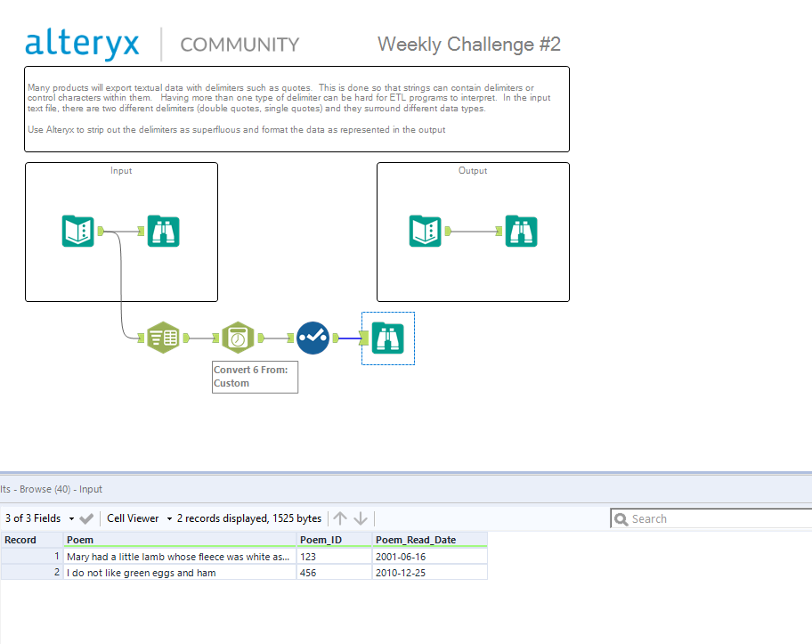Select the 'I do not like green eggs and ham' cell

click(179, 573)
